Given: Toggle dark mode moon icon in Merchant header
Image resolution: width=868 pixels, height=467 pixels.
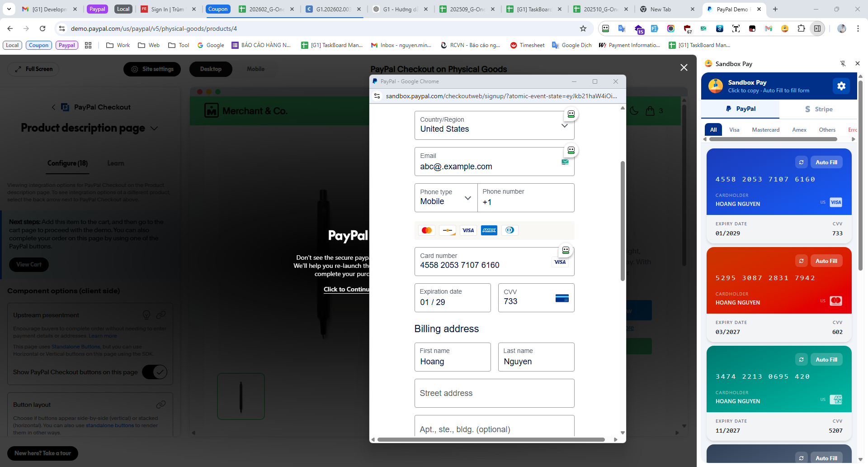Looking at the screenshot, I should click(x=634, y=111).
